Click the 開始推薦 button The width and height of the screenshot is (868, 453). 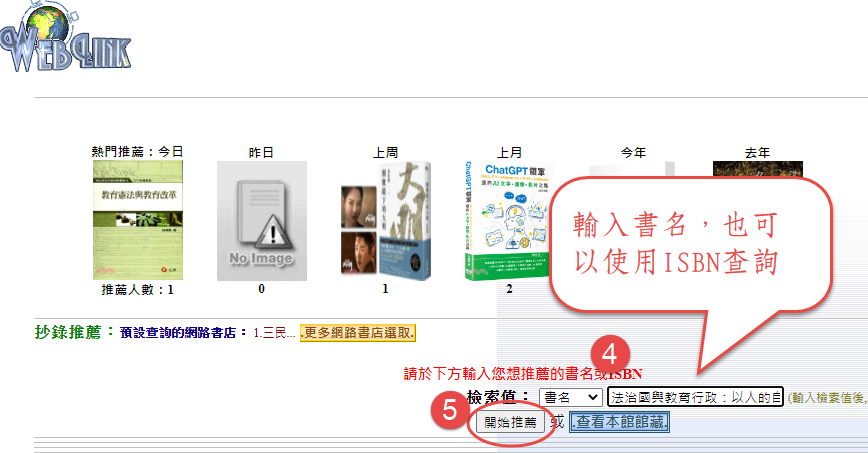(510, 423)
